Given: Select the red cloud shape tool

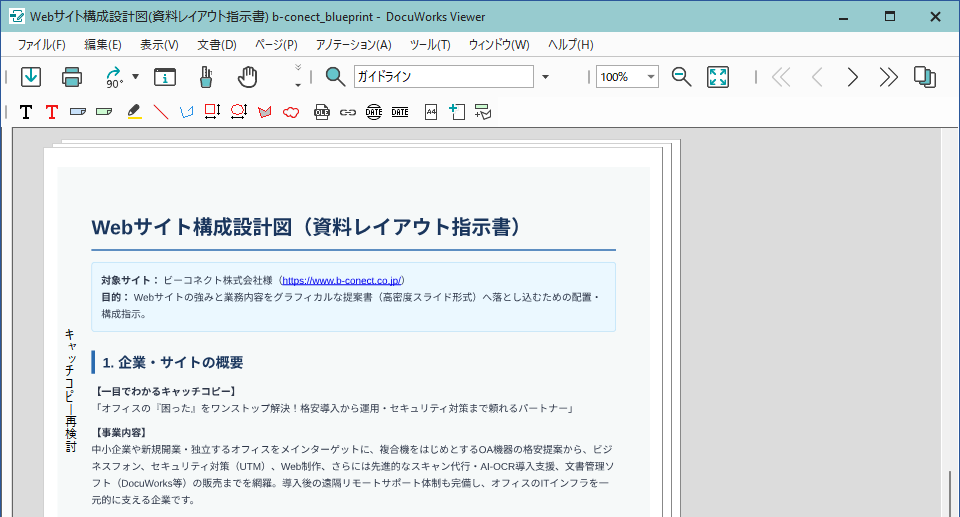Looking at the screenshot, I should [291, 112].
